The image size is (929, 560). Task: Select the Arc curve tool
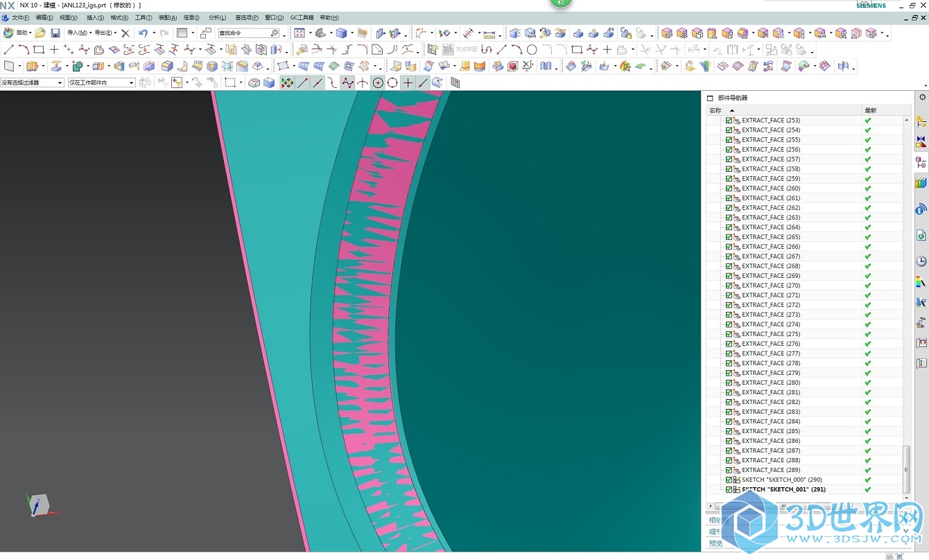24,50
